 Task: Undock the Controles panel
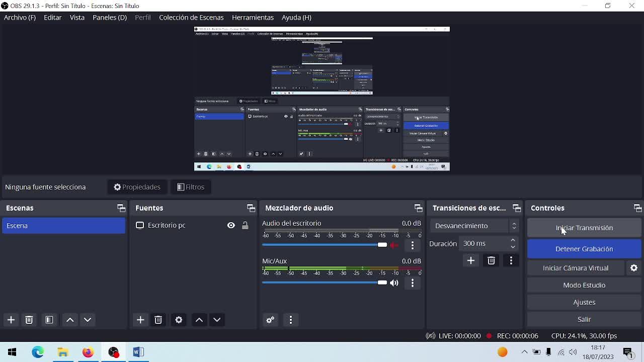point(637,208)
